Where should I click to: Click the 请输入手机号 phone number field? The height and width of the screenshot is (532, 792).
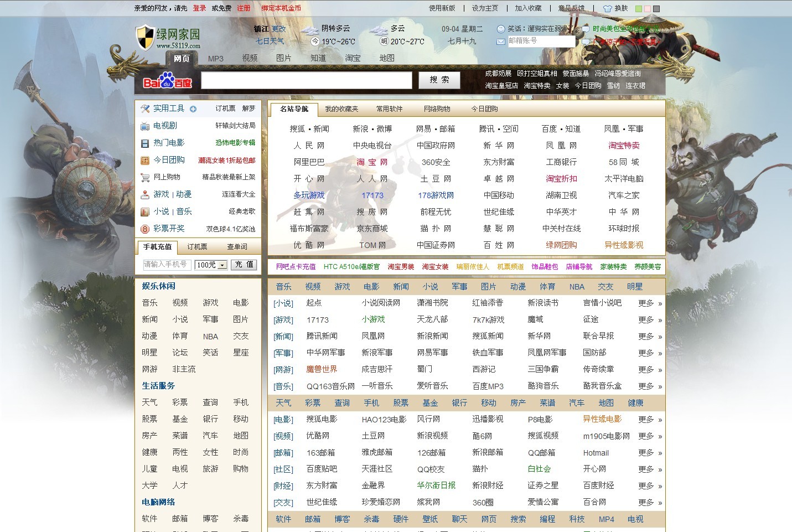(167, 265)
